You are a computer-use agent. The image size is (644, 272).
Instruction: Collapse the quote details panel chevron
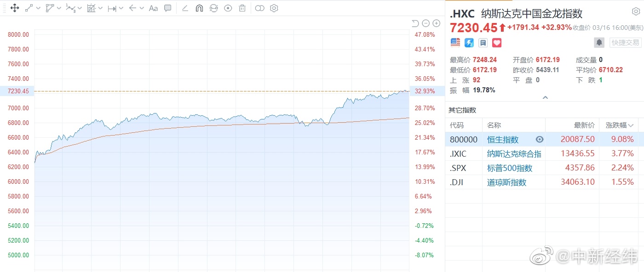545,97
